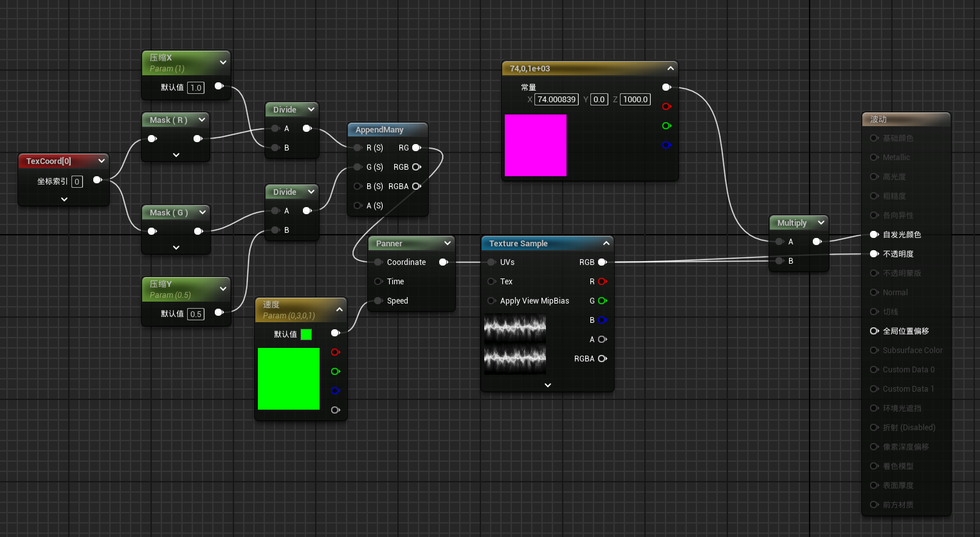This screenshot has width=980, height=537.
Task: Edit the 压缩Y default value field 0.5
Action: [x=196, y=314]
